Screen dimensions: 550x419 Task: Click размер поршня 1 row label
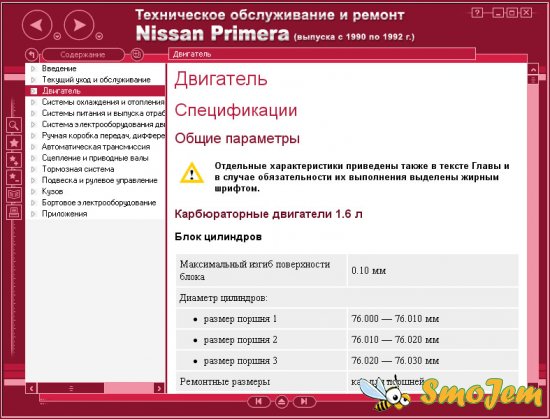click(240, 319)
